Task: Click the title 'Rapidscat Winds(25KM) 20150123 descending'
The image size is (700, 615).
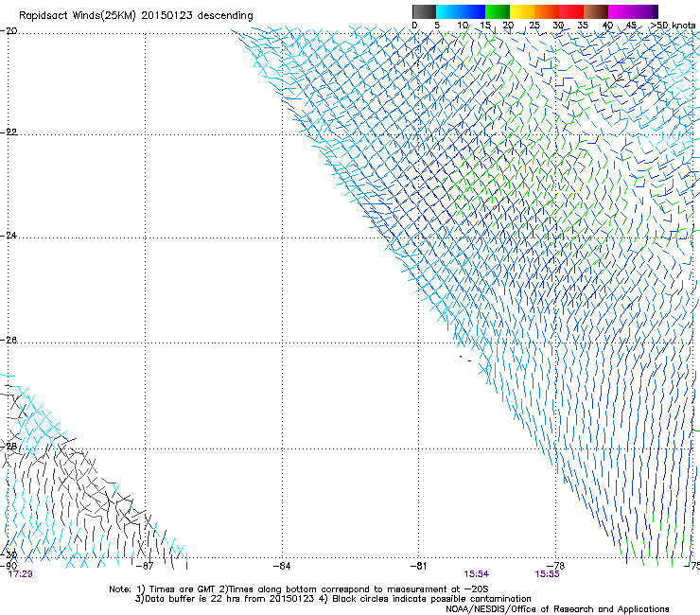Action: (135, 16)
